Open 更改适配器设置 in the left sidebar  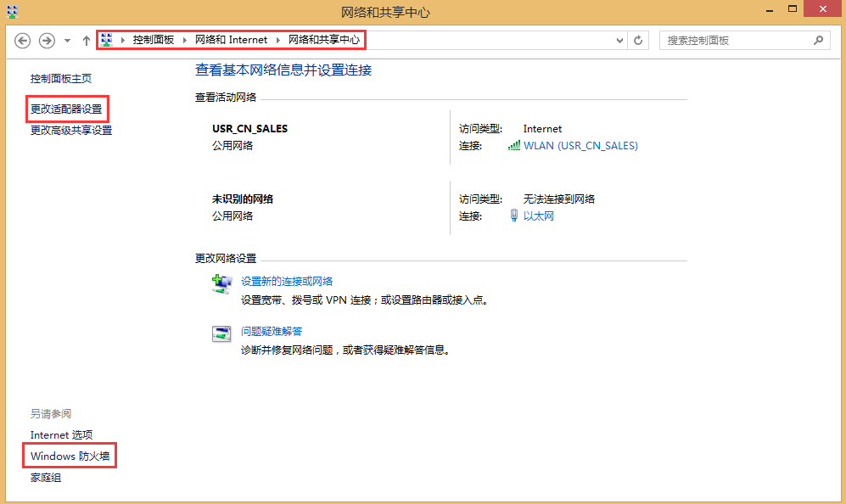(x=66, y=109)
